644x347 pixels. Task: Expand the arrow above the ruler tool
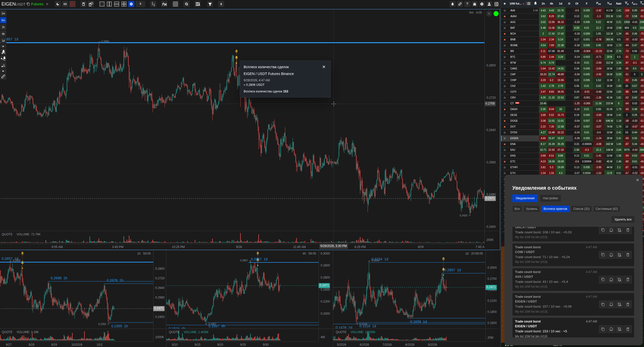click(x=3, y=71)
